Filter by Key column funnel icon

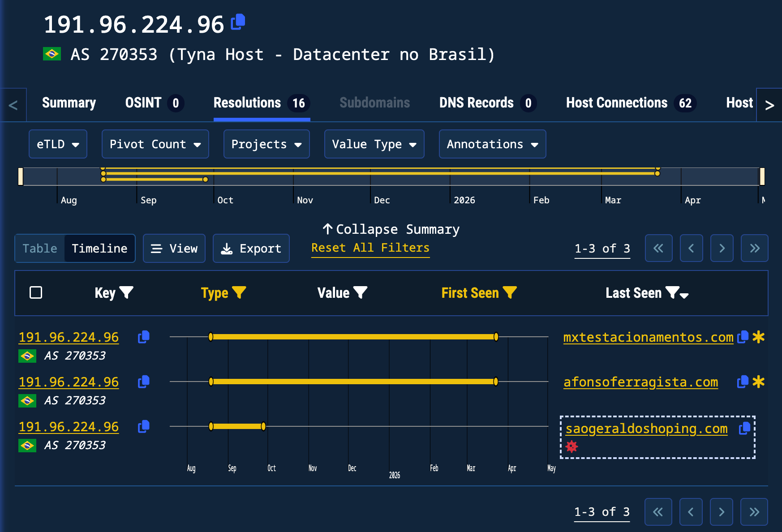(127, 293)
